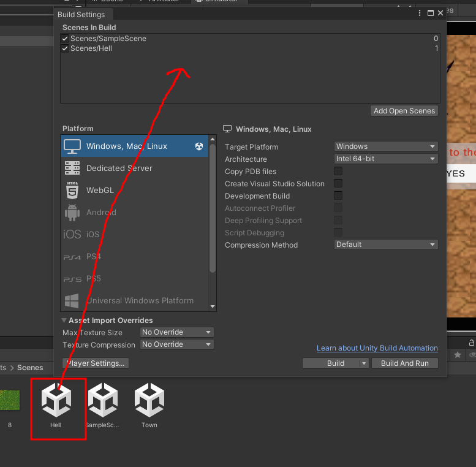476x467 pixels.
Task: Toggle Script Debugging checkbox
Action: [338, 232]
